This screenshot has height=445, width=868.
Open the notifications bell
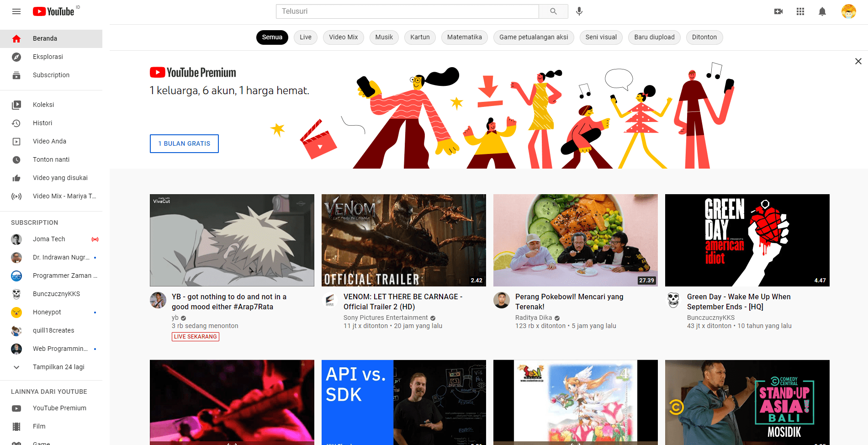point(822,11)
